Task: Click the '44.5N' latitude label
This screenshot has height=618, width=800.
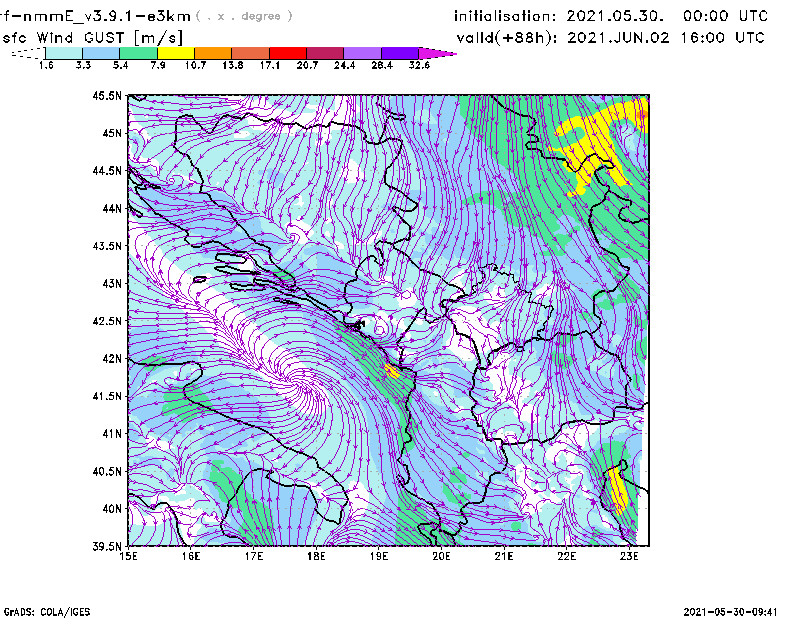Action: [x=107, y=170]
